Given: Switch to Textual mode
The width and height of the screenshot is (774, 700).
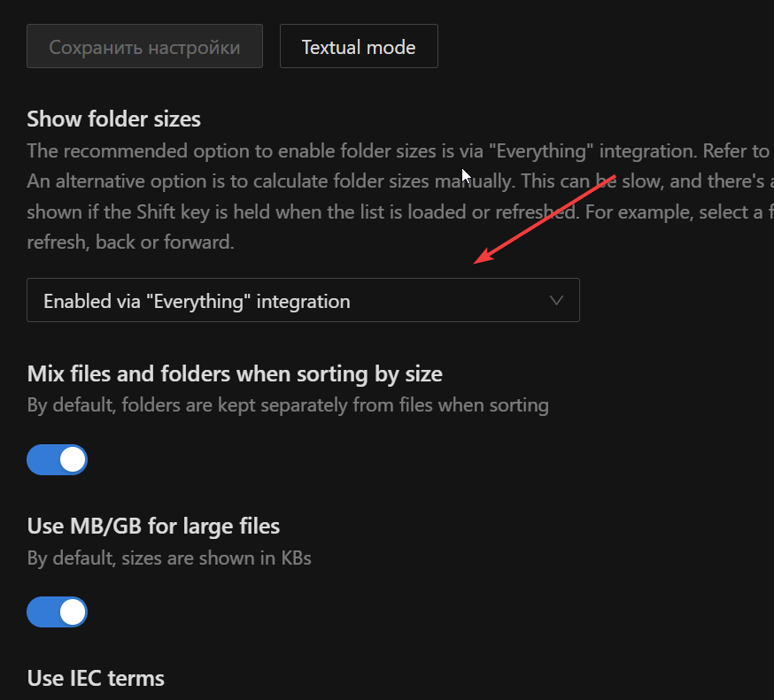Looking at the screenshot, I should 359,47.
